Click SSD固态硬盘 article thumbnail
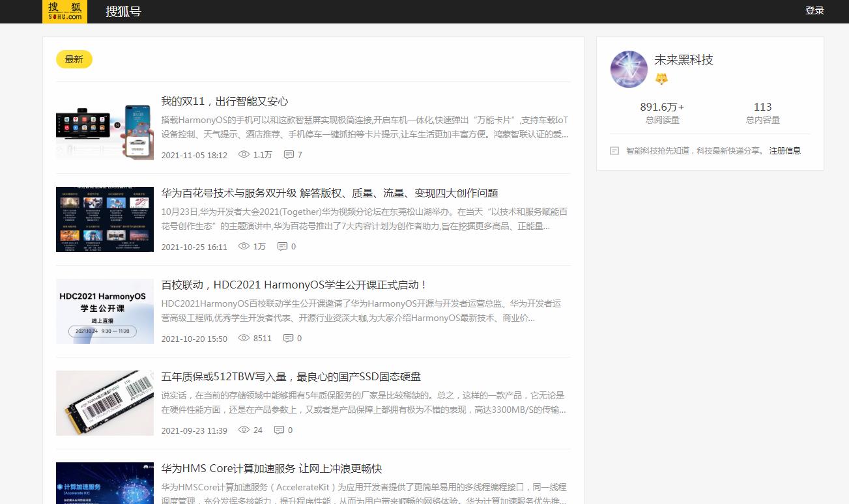This screenshot has width=849, height=504. coord(105,403)
